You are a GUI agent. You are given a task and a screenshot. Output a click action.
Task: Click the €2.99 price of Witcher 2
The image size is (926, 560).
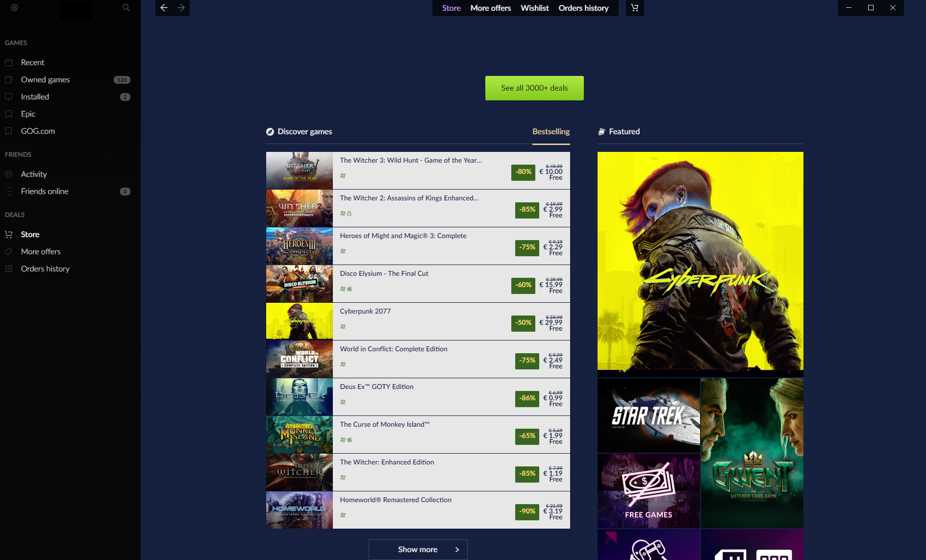coord(552,209)
